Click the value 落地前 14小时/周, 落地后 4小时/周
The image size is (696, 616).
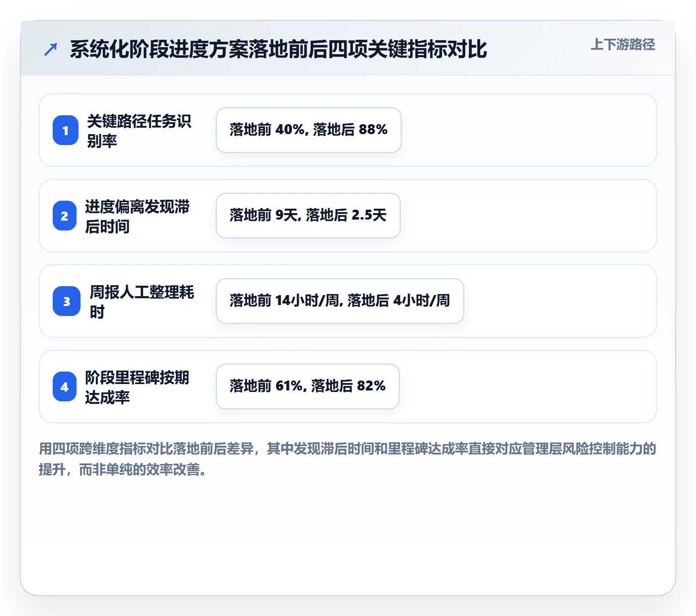point(340,301)
